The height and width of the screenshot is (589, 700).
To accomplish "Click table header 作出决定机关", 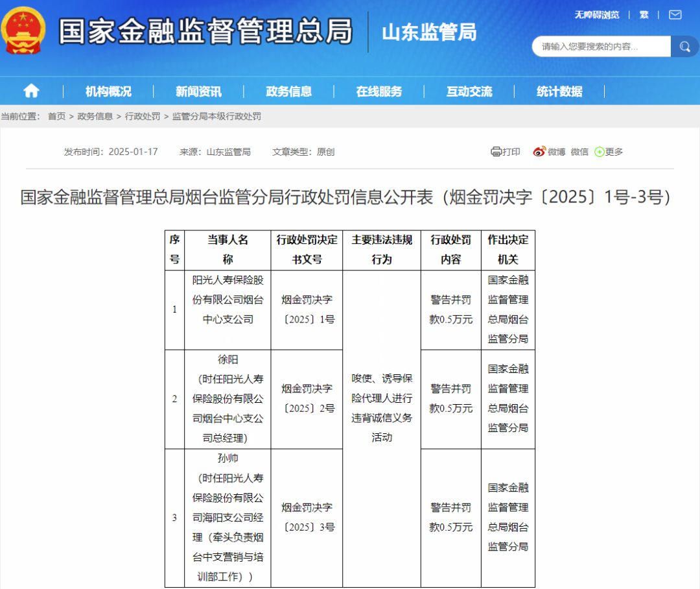I will [x=508, y=250].
